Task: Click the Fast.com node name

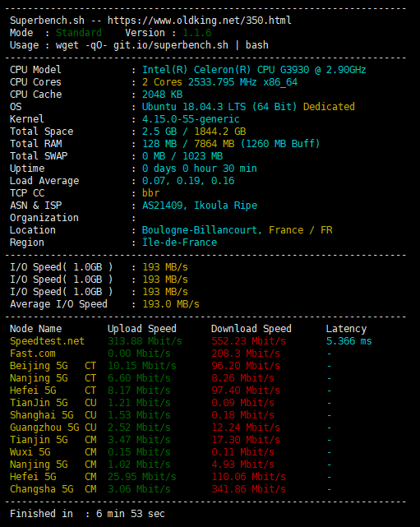Action: [33, 354]
